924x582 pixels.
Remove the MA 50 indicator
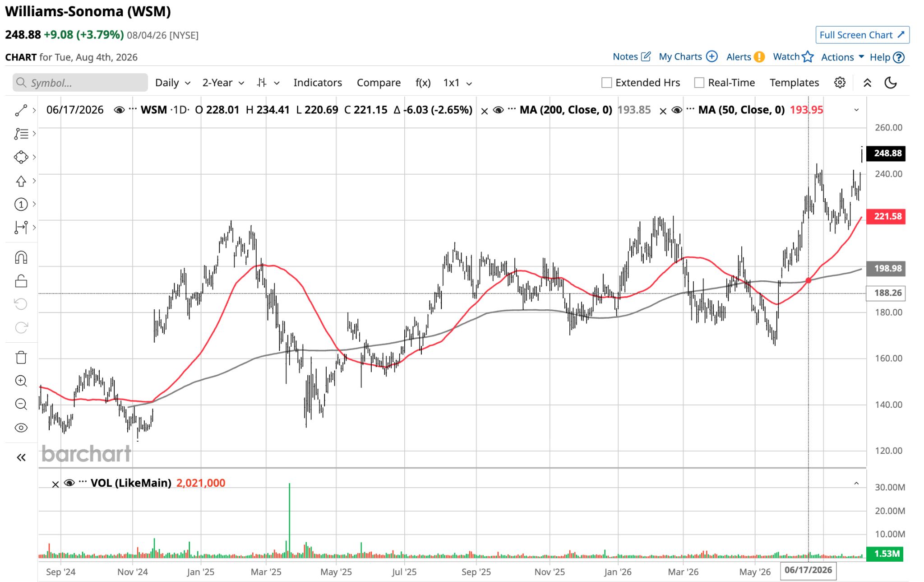pos(663,111)
